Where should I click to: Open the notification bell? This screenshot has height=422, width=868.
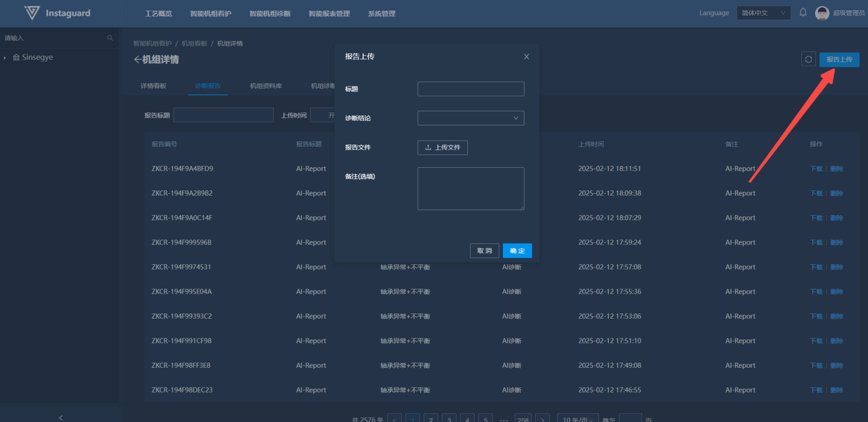coord(802,12)
